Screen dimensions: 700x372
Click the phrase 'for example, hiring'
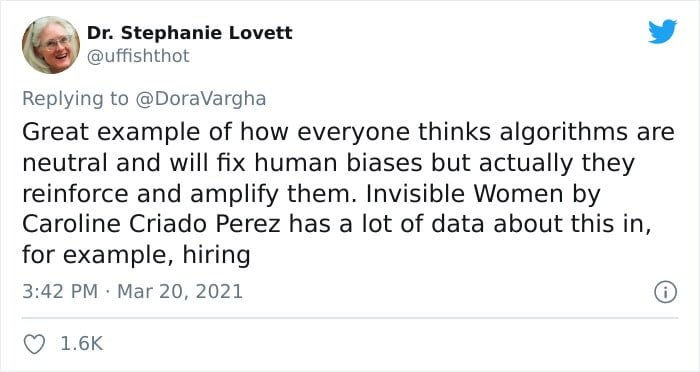(x=136, y=255)
